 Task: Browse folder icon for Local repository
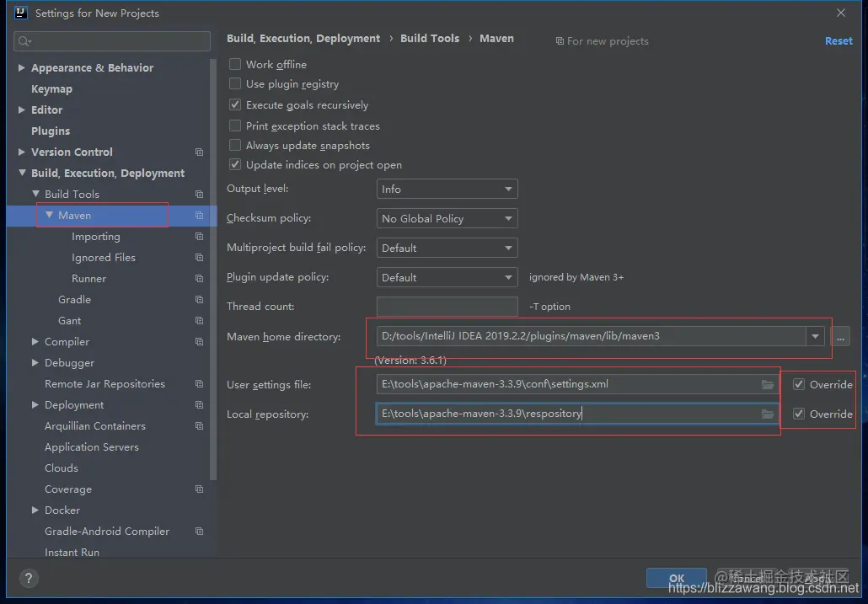click(767, 414)
